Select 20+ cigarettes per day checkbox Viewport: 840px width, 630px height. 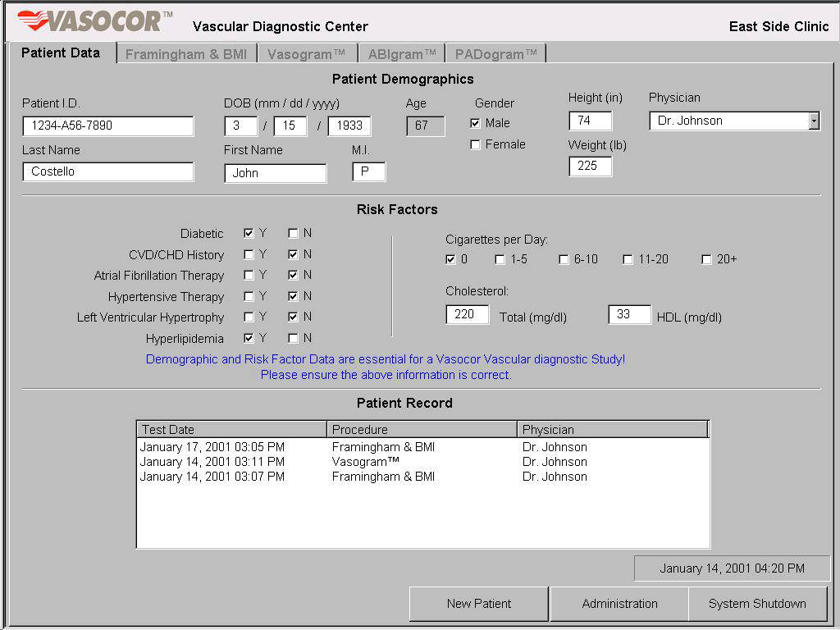click(x=706, y=260)
